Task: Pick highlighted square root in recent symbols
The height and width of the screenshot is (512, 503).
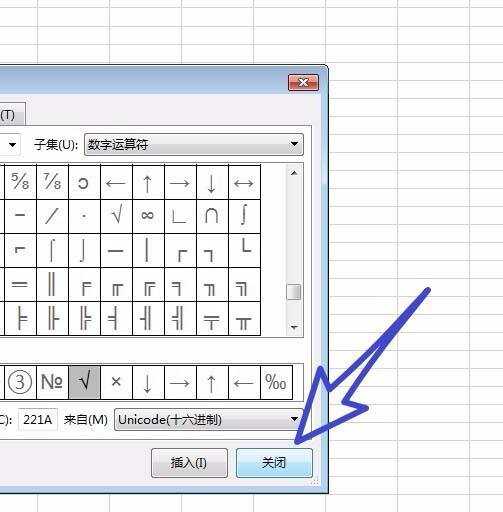Action: click(x=85, y=382)
